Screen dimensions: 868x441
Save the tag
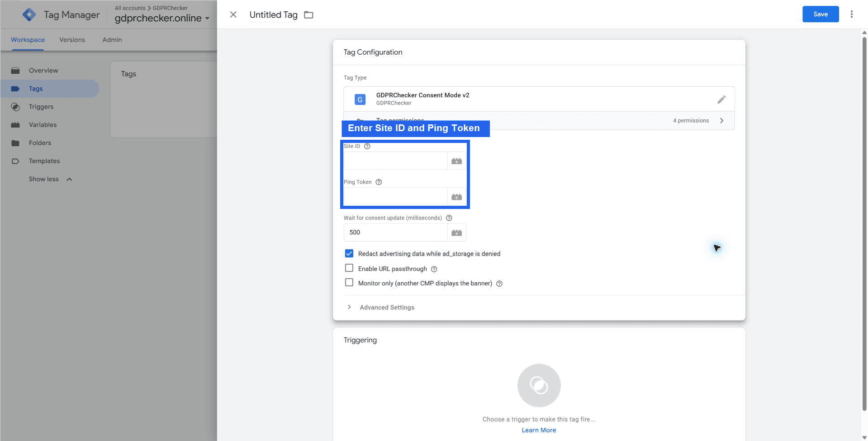[x=820, y=14]
